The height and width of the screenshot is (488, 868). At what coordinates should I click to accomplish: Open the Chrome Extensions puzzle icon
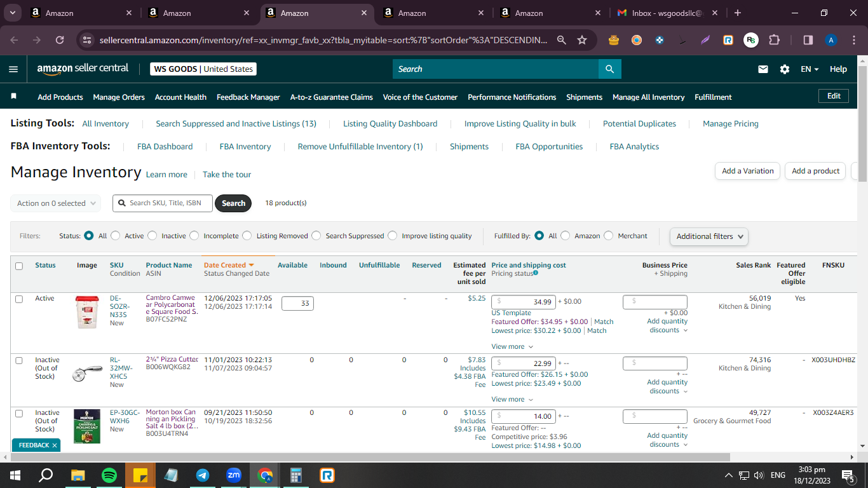click(774, 40)
